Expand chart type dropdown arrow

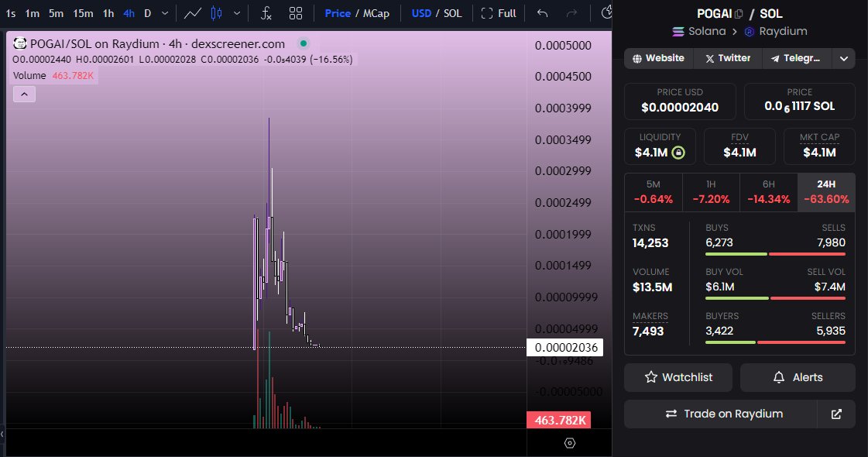click(x=237, y=13)
